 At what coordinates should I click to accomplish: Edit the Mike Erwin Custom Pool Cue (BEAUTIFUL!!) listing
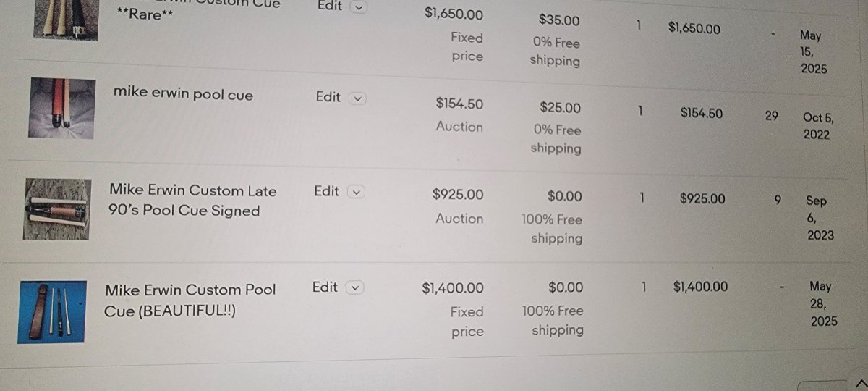[325, 287]
